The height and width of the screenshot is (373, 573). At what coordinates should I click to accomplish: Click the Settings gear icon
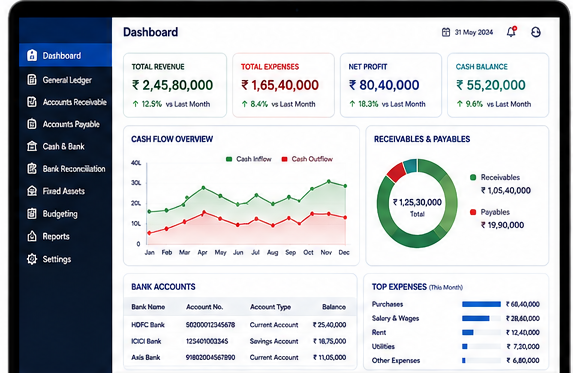click(32, 259)
